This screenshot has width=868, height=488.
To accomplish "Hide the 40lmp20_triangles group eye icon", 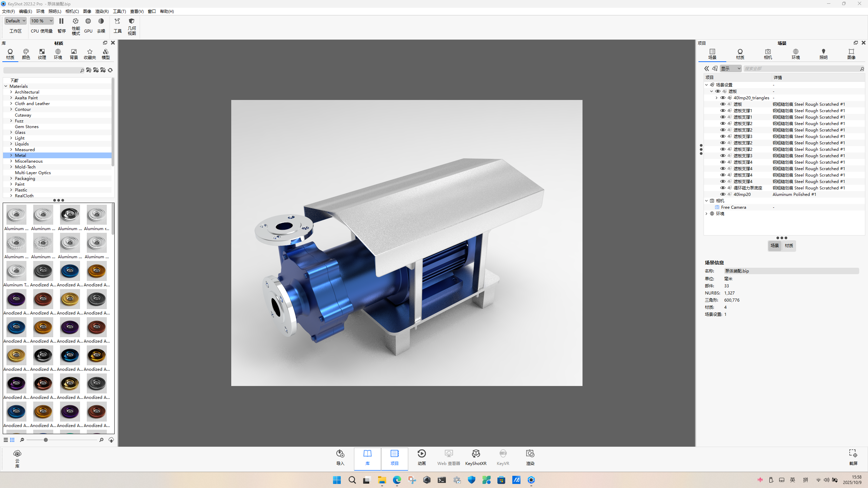I will click(723, 98).
